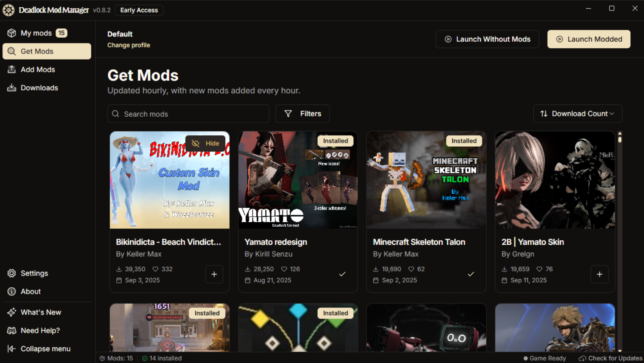Click the heart icon showing 332 likes
The height and width of the screenshot is (363, 644).
pos(155,269)
